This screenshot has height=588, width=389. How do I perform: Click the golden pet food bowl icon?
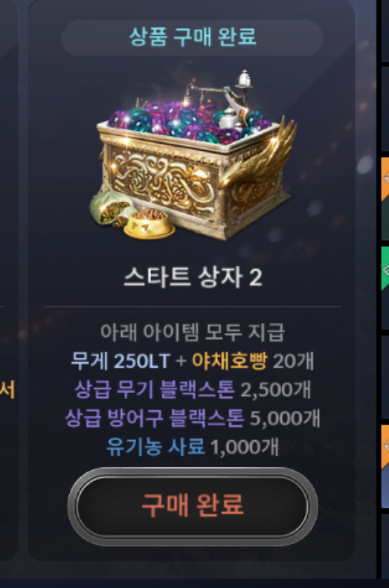point(150,224)
